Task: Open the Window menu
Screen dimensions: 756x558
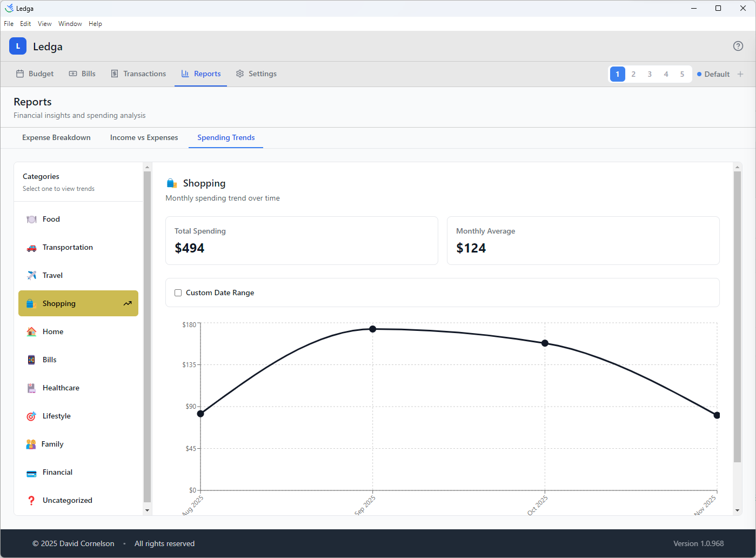Action: coord(70,24)
